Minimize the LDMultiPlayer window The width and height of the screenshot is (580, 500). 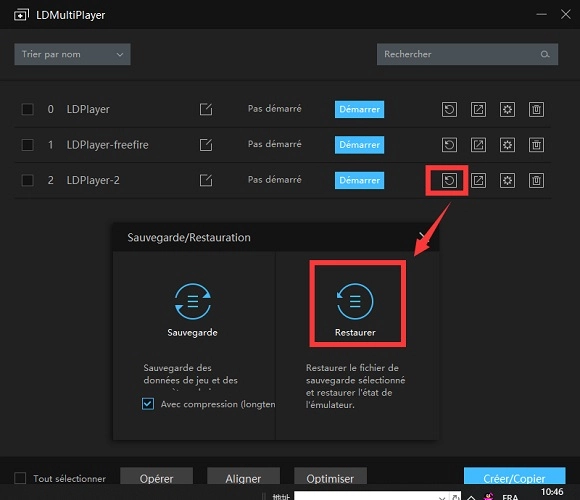pos(541,15)
